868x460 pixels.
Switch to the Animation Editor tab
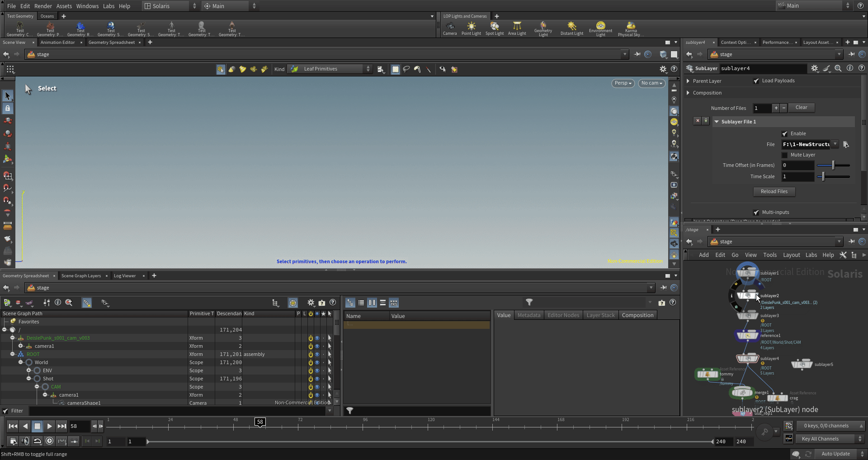tap(57, 43)
